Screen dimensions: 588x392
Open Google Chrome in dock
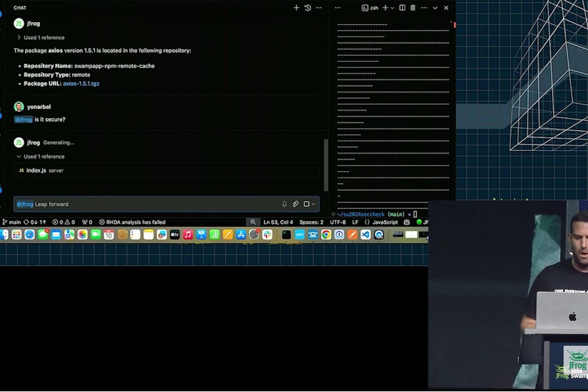326,235
